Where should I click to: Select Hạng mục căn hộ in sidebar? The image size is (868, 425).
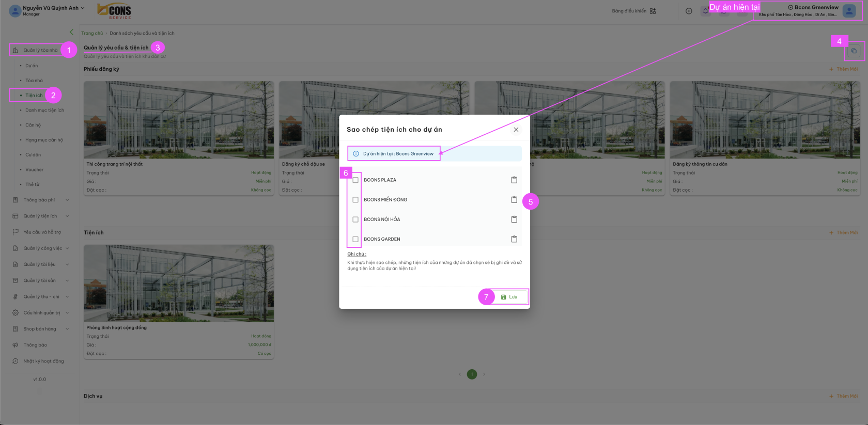coord(44,140)
